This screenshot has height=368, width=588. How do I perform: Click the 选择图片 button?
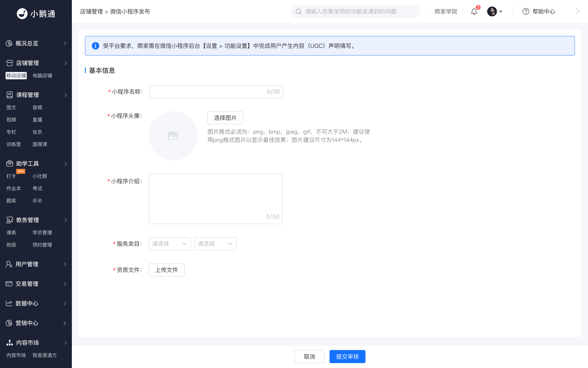[x=225, y=118]
